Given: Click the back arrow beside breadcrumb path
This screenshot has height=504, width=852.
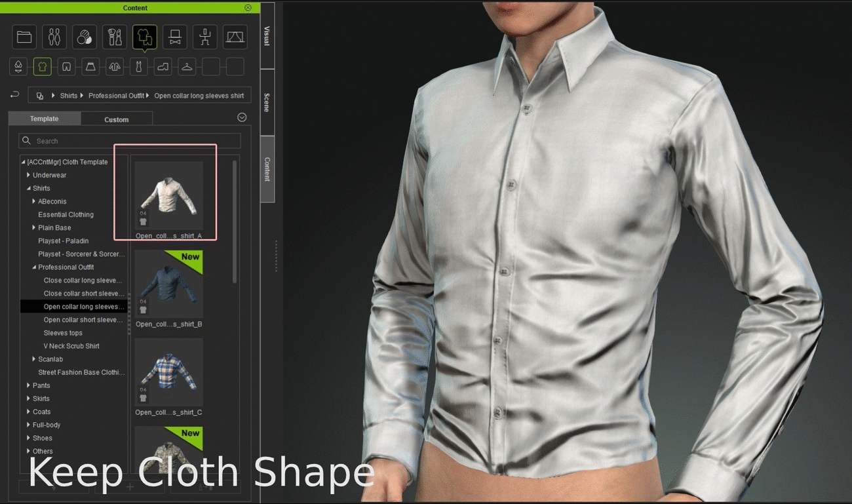Looking at the screenshot, I should tap(15, 95).
